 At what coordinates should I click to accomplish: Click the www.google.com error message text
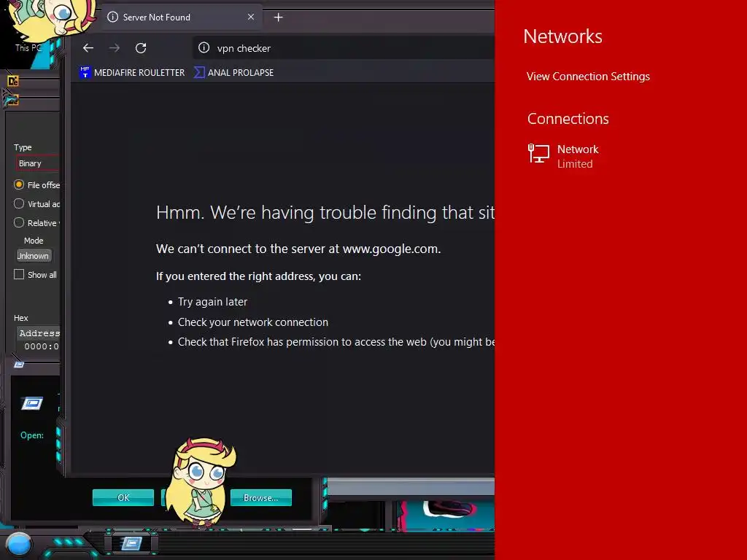coord(298,249)
